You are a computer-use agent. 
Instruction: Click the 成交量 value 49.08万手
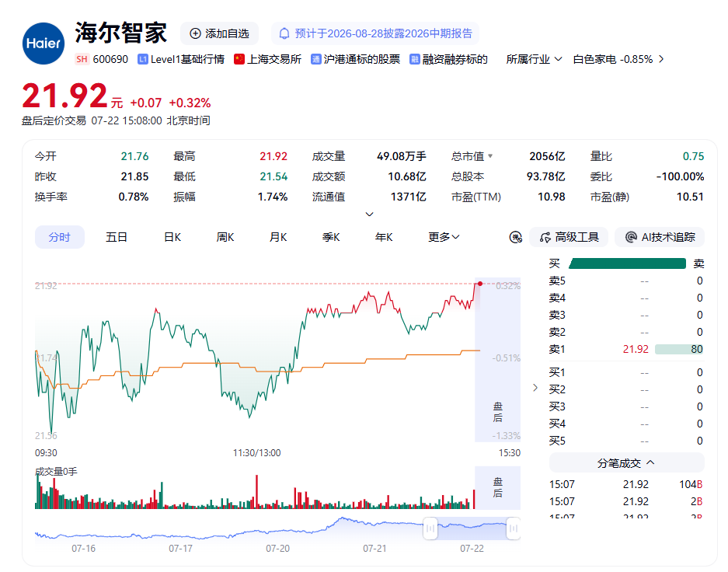point(401,156)
